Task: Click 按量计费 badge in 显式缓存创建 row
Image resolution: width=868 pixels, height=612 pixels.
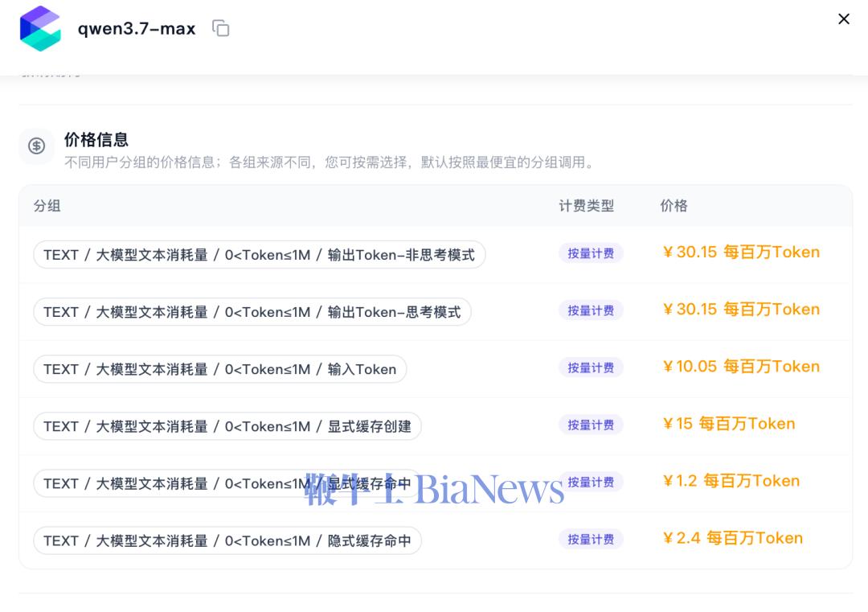Action: (x=591, y=425)
